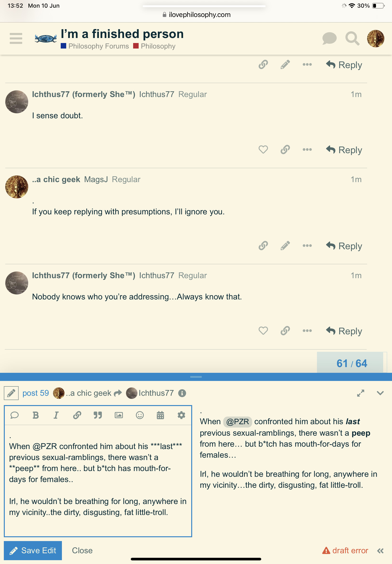This screenshot has height=564, width=392.
Task: Reply to Ichthus77's "I sense doubt." post
Action: point(344,150)
